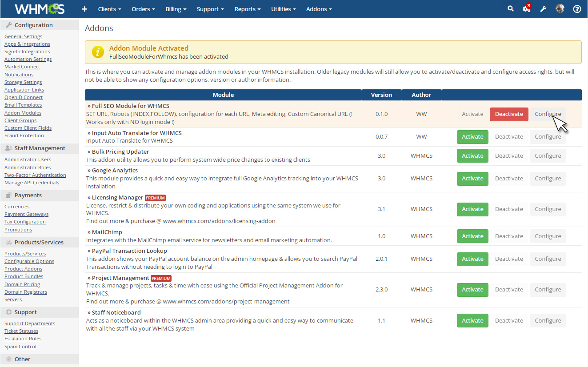
Task: Open Ticket Statuses link
Action: (x=21, y=331)
